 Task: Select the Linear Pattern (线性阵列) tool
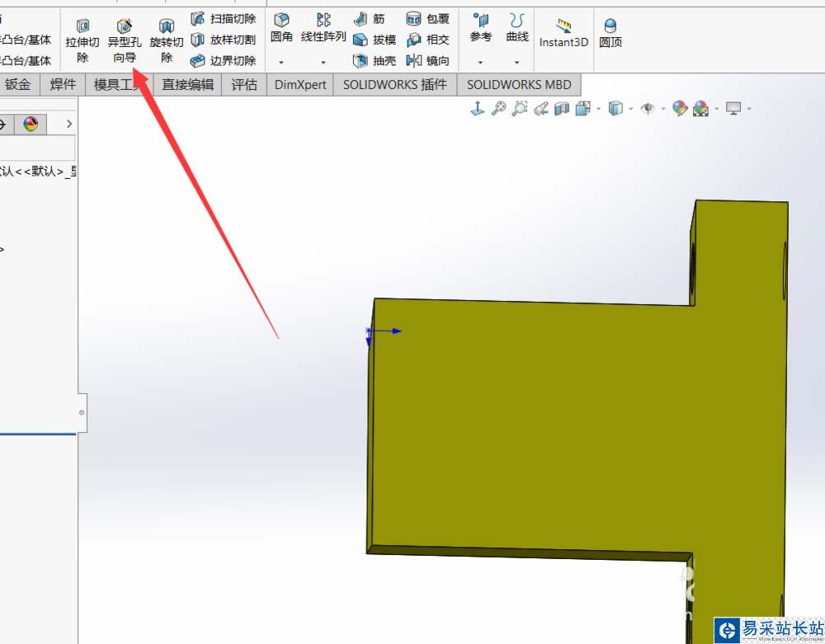pos(323,28)
